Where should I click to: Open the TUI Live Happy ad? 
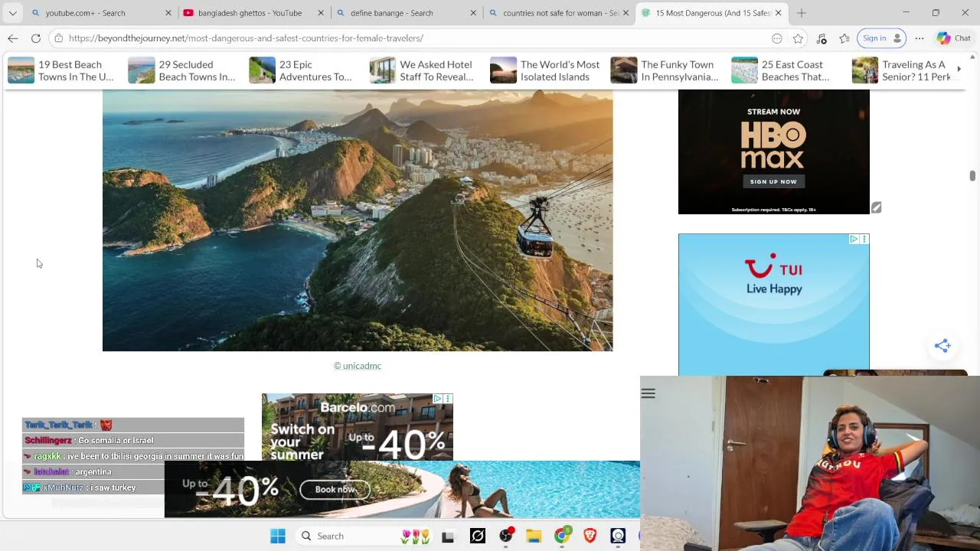click(773, 304)
